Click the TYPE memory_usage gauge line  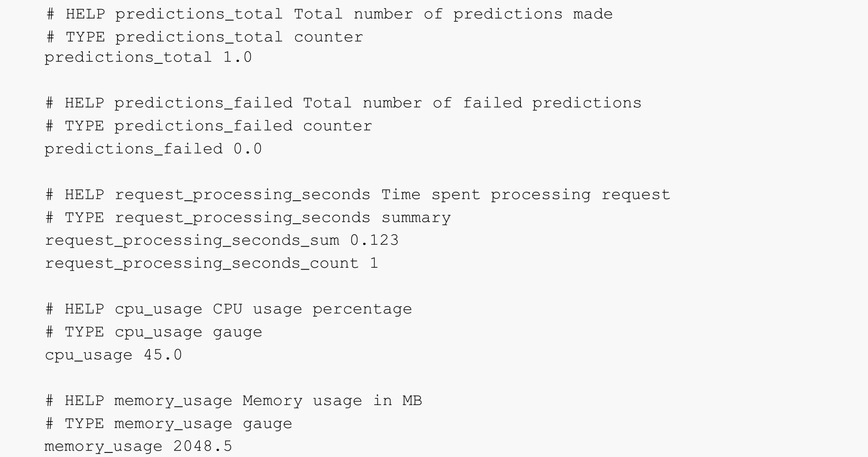point(169,424)
